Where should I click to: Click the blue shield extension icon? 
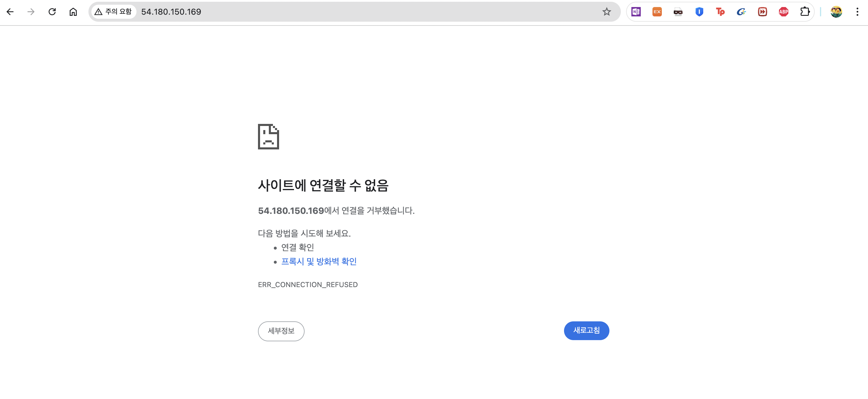pyautogui.click(x=699, y=12)
